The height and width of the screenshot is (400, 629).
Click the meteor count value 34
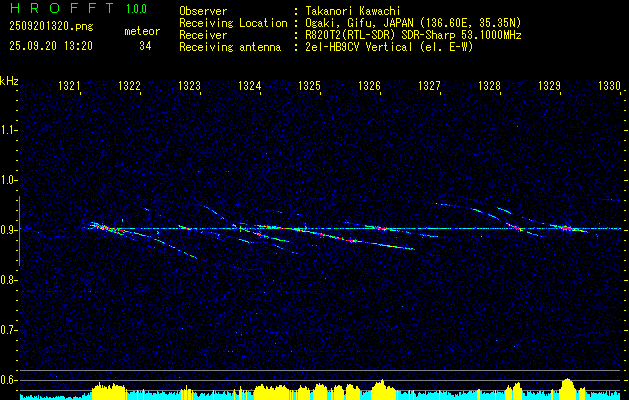[x=145, y=46]
